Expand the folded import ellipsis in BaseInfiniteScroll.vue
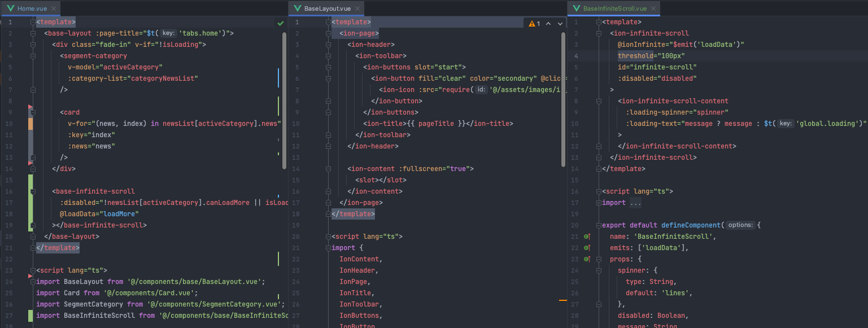Screen dimensions: 868x328 click(x=635, y=203)
